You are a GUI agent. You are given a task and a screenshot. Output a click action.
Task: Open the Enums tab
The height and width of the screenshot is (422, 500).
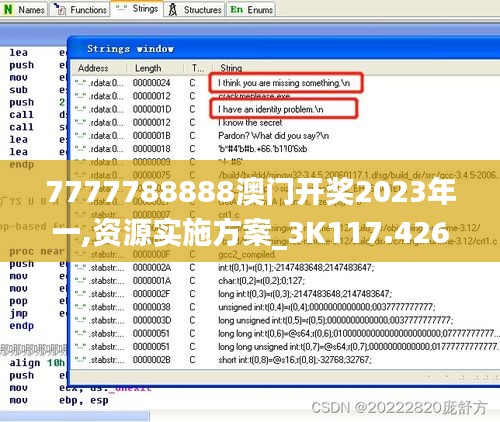click(x=251, y=9)
